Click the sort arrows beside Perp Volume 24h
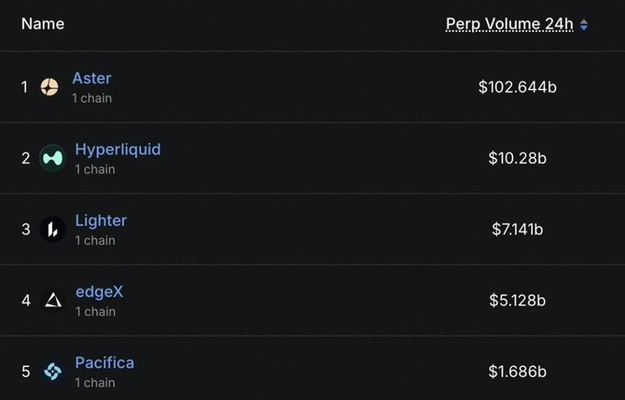 584,24
